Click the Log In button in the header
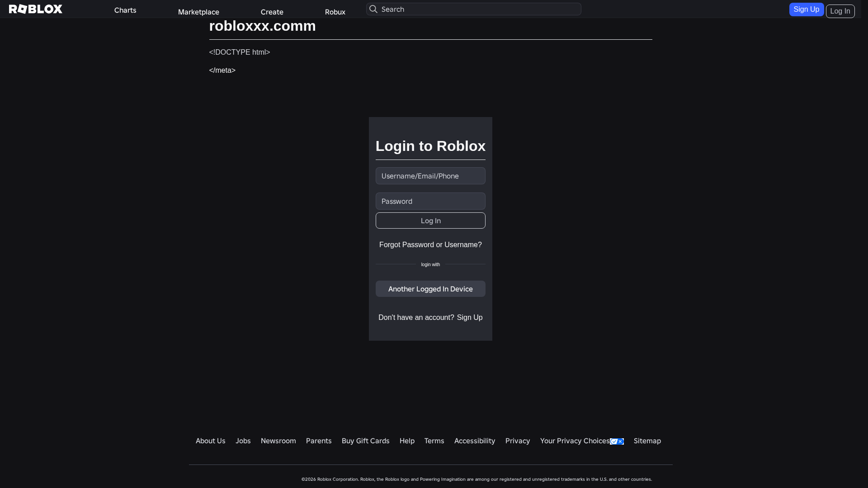 coord(840,11)
